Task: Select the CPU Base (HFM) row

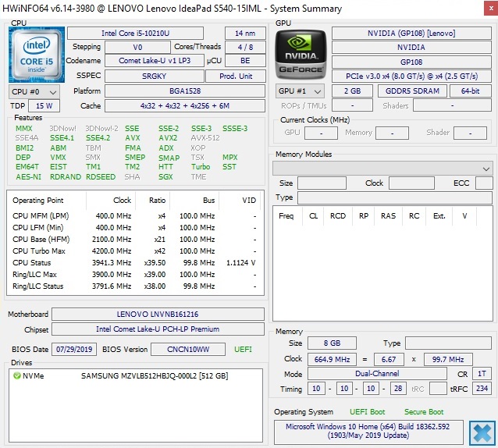Action: coord(135,240)
